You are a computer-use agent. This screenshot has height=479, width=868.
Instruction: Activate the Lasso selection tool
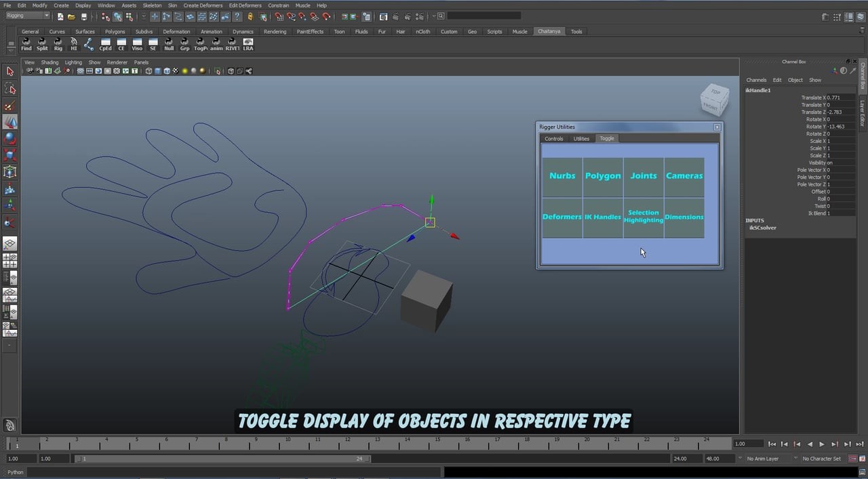10,88
